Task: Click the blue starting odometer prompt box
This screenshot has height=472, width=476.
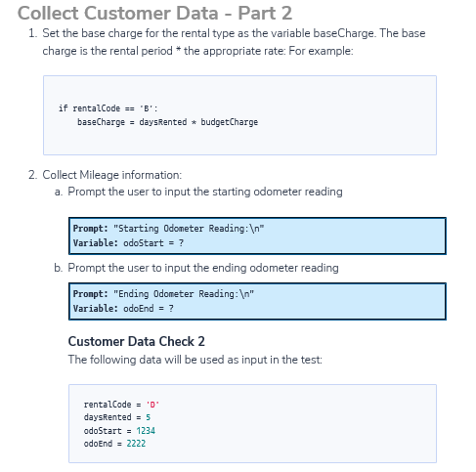Action: (257, 236)
